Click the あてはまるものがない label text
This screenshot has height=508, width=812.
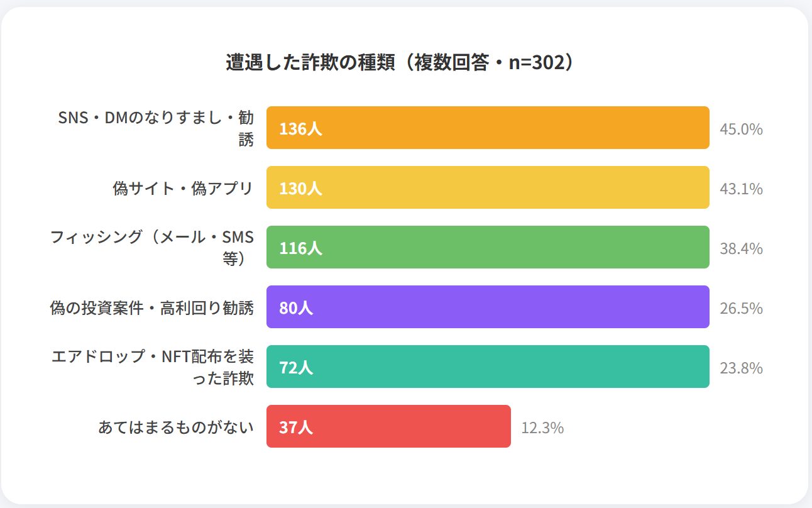176,428
